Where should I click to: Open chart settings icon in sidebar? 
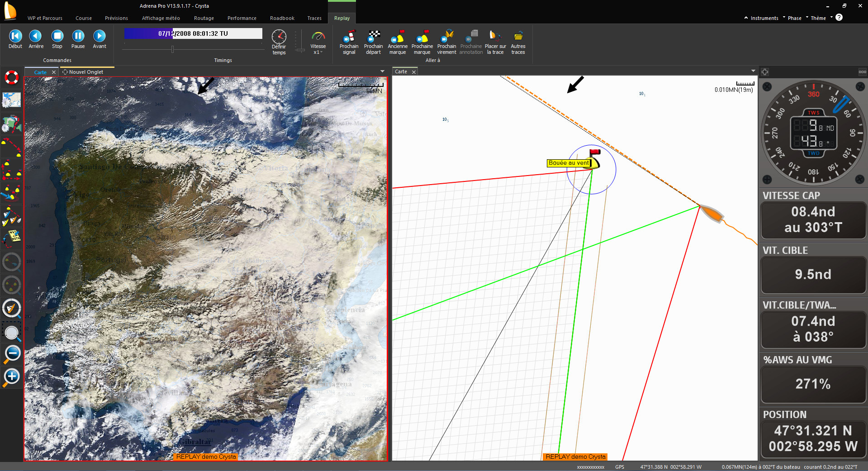click(11, 100)
